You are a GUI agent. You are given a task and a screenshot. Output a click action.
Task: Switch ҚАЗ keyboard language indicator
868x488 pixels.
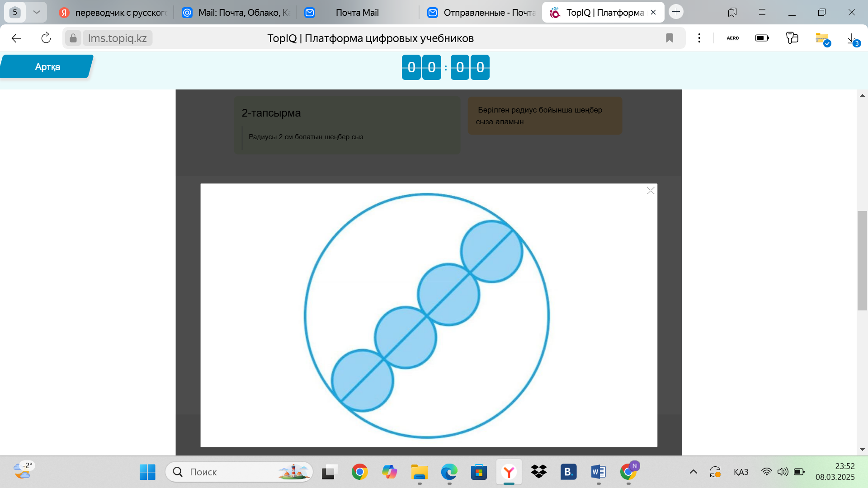[x=741, y=472]
